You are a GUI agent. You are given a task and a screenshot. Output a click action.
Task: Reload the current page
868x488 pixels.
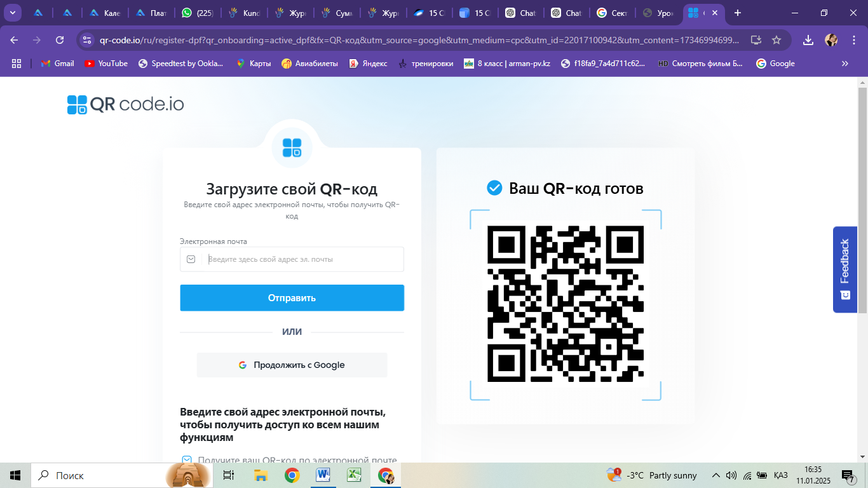pyautogui.click(x=60, y=40)
